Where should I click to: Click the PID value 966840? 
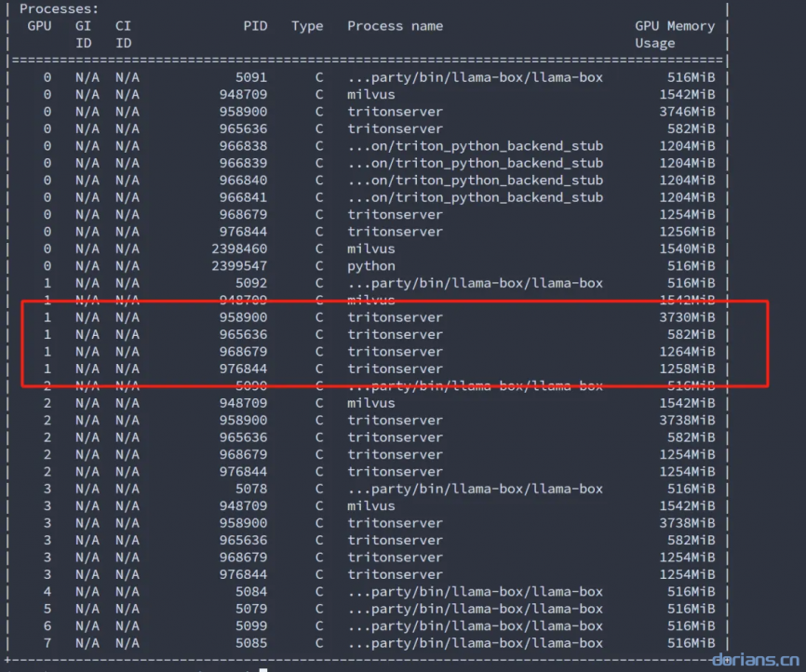tap(244, 181)
